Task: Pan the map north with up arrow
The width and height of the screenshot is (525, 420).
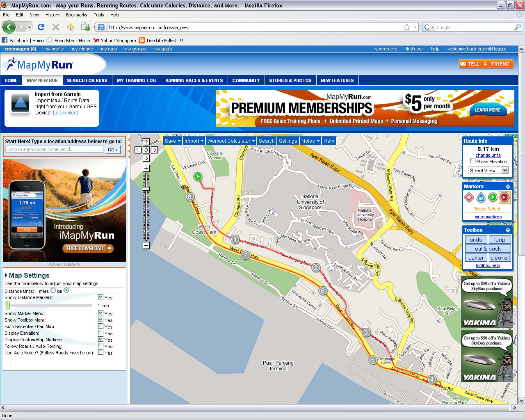Action: (146, 142)
